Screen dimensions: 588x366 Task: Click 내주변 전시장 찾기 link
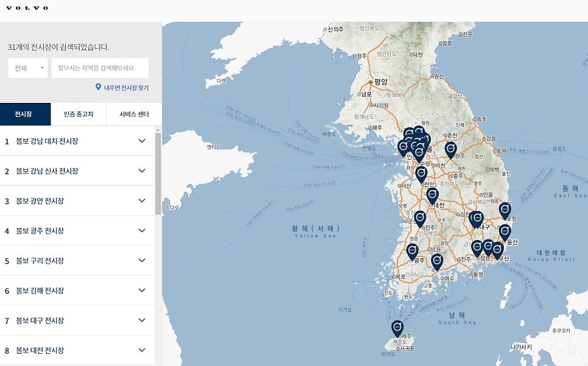coord(127,88)
